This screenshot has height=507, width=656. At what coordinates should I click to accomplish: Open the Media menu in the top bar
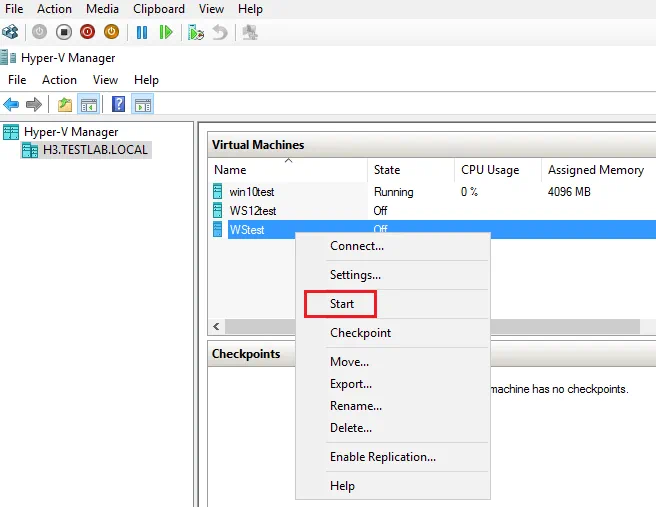tap(102, 9)
